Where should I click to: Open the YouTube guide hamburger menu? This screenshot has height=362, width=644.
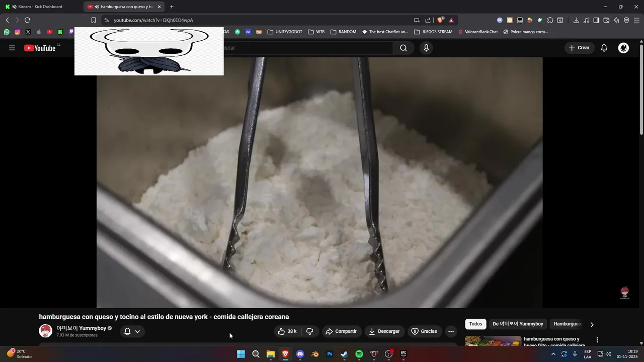12,48
